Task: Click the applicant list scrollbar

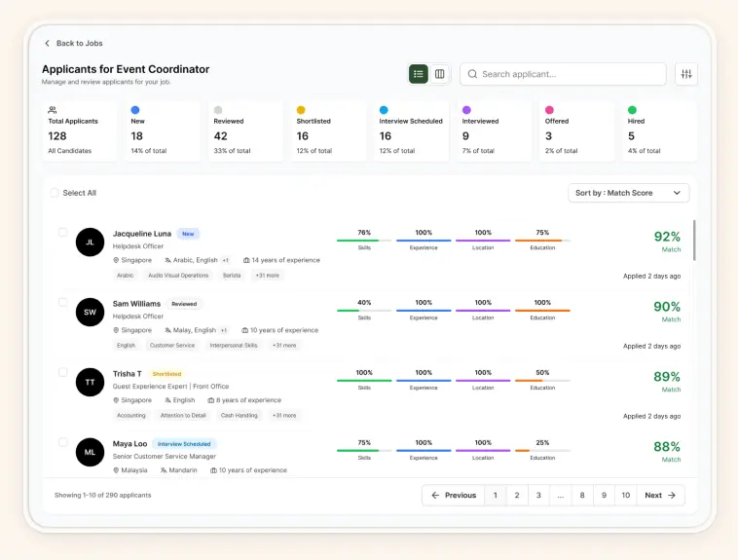Action: [694, 241]
